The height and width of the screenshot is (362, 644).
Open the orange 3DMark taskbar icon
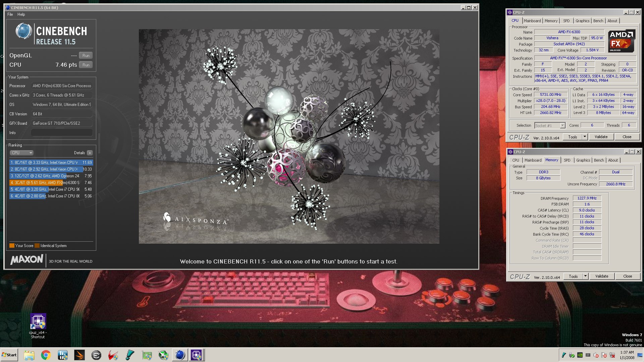click(x=79, y=355)
